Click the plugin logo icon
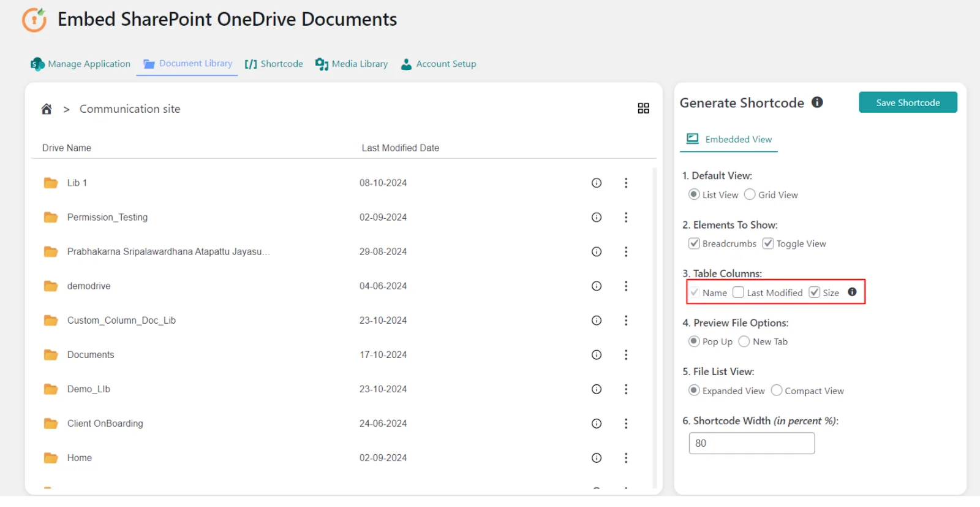Viewport: 980px width, 507px height. (34, 20)
